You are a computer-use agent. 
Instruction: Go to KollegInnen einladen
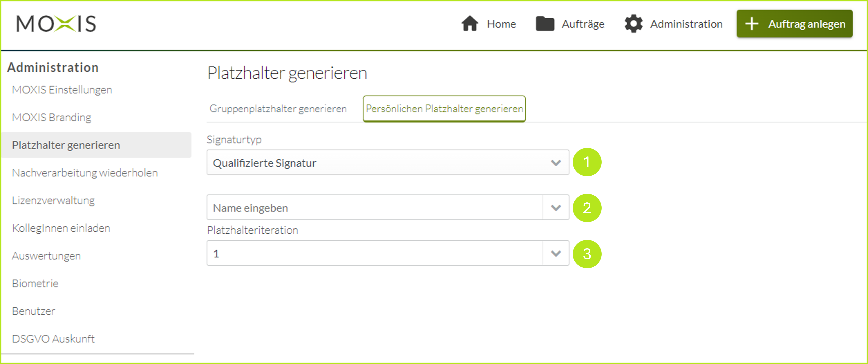[61, 228]
